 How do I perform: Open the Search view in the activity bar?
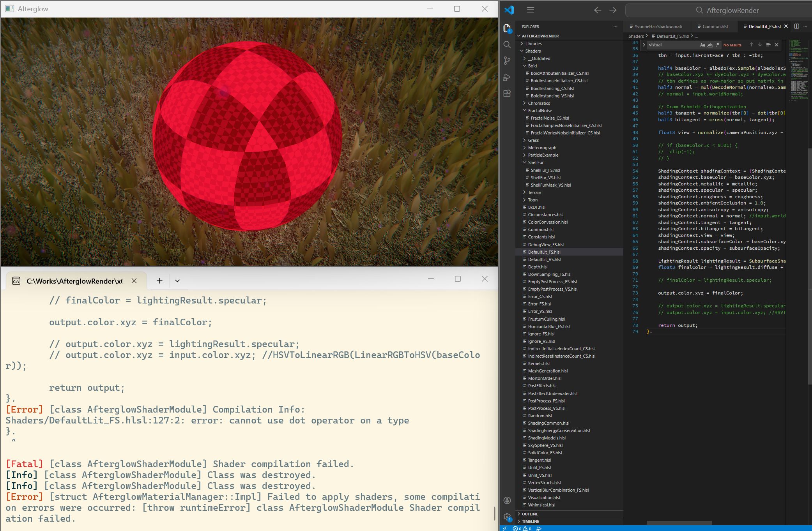507,45
